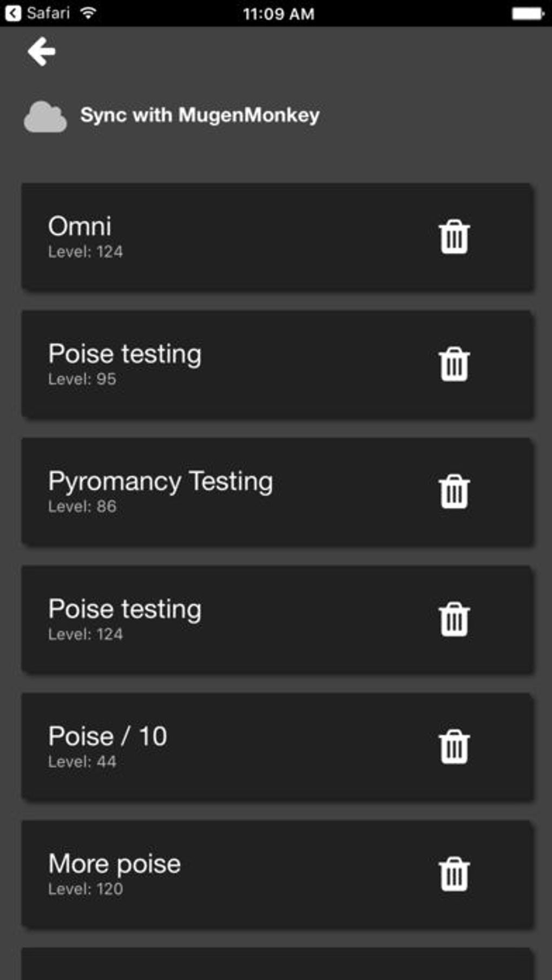552x980 pixels.
Task: Delete the Omni build with trash icon
Action: click(x=454, y=237)
